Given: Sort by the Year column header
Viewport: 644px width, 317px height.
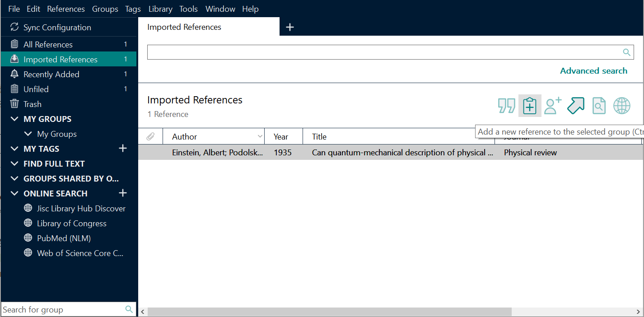Looking at the screenshot, I should coord(284,136).
